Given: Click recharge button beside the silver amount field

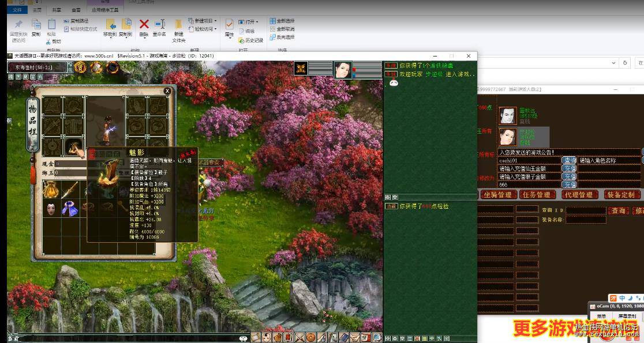Looking at the screenshot, I should [569, 176].
